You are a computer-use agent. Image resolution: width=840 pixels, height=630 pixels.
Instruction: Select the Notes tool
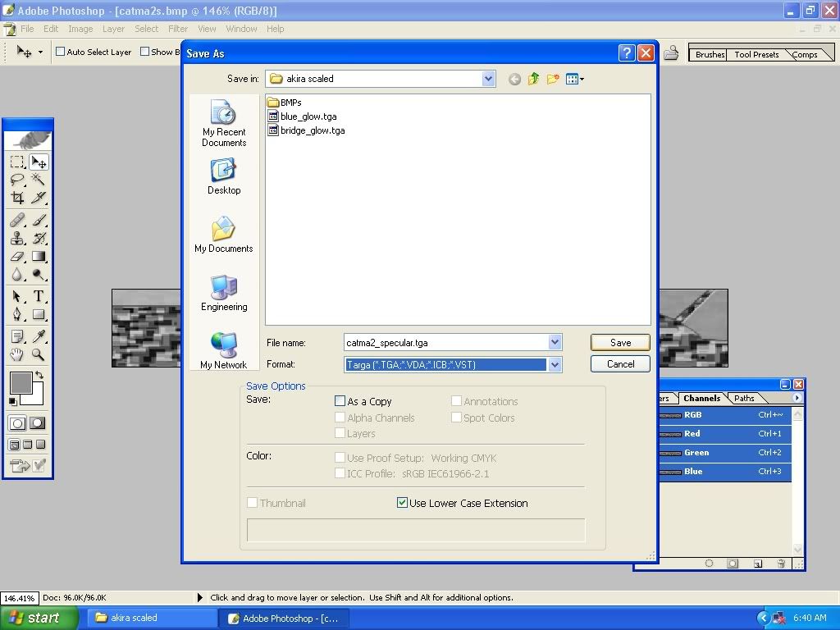17,336
